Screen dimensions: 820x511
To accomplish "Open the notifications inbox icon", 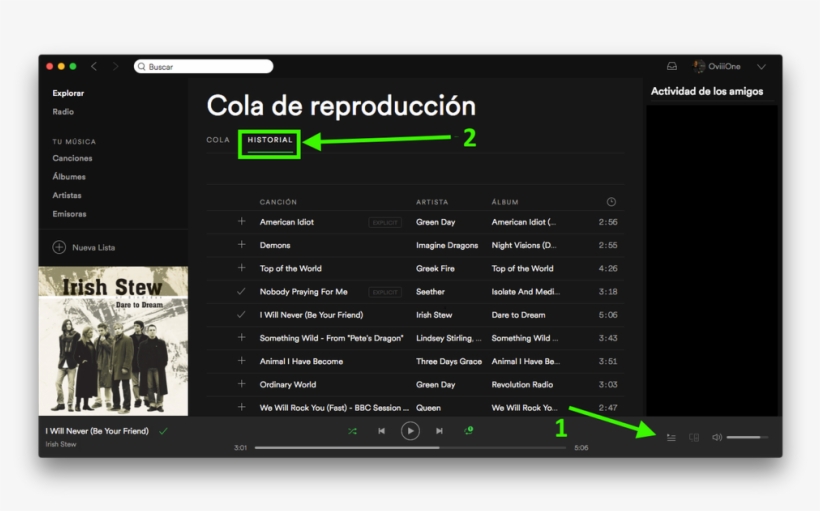I will 672,66.
